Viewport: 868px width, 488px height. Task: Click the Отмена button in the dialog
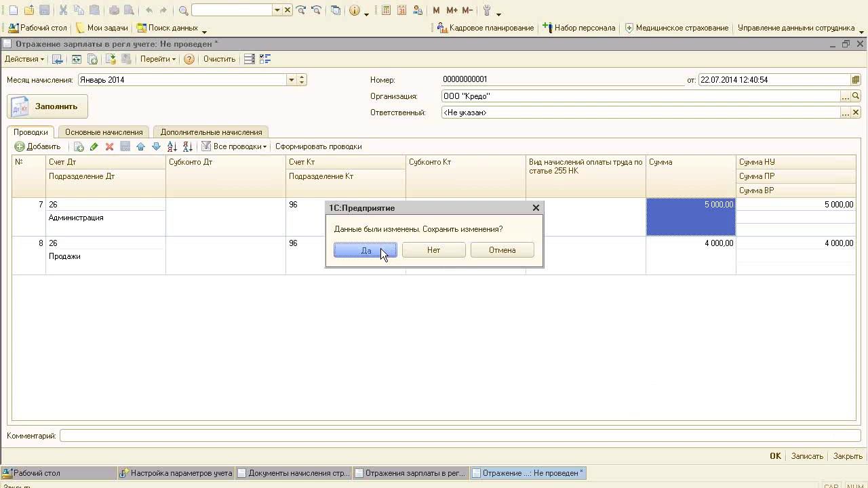(x=502, y=250)
